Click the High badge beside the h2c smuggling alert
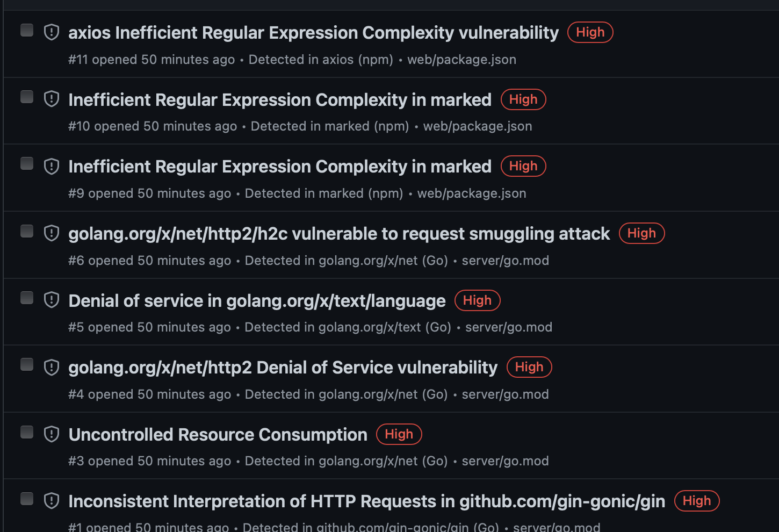 coord(641,233)
